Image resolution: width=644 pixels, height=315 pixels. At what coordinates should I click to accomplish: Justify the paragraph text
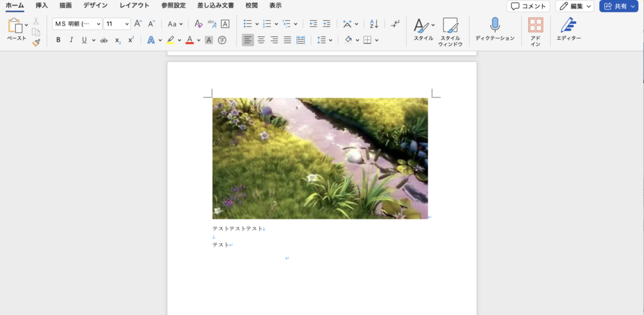point(287,40)
